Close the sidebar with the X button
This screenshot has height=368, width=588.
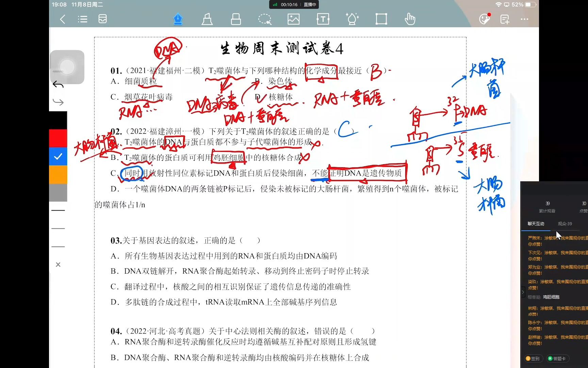pyautogui.click(x=58, y=264)
